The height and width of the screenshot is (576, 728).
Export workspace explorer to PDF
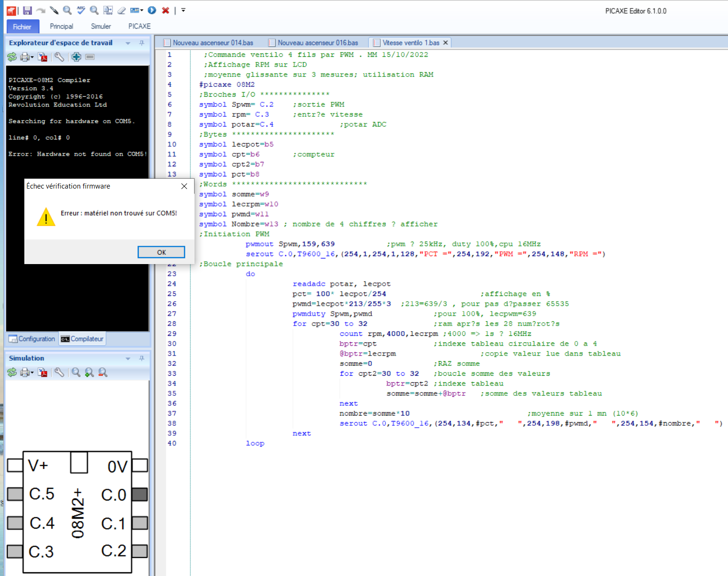(x=43, y=57)
